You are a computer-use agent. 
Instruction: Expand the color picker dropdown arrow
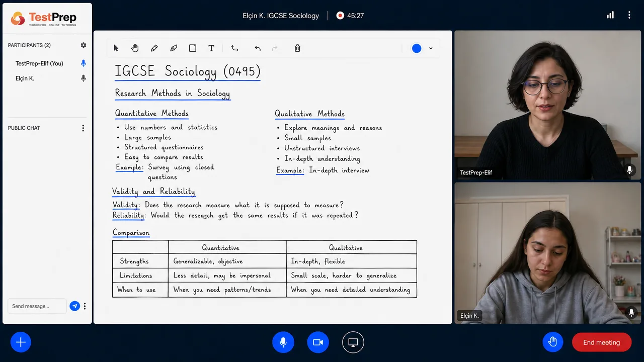[x=431, y=48]
